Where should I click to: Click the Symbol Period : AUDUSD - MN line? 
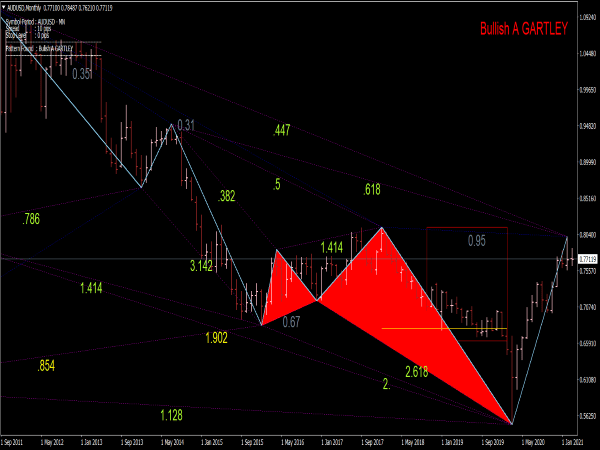[36, 22]
